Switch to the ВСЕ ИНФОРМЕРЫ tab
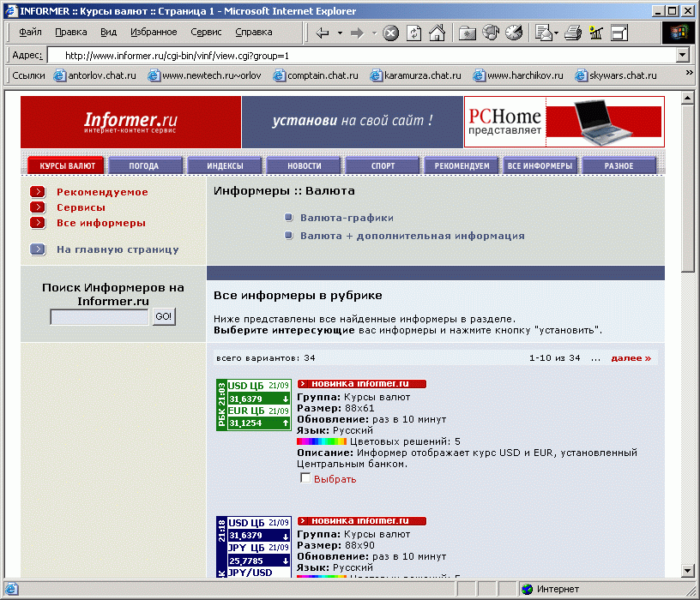 pos(540,165)
